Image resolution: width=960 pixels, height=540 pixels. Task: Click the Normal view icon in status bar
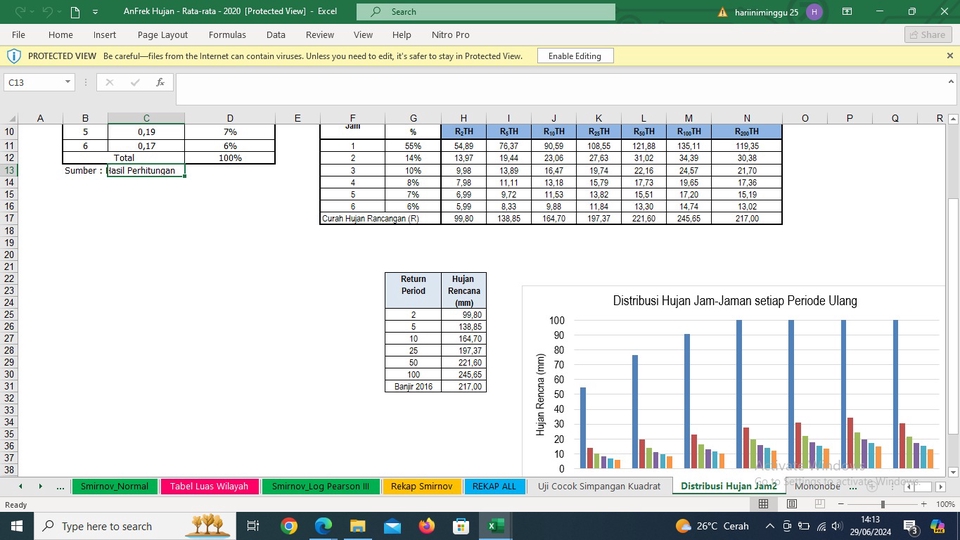(764, 504)
